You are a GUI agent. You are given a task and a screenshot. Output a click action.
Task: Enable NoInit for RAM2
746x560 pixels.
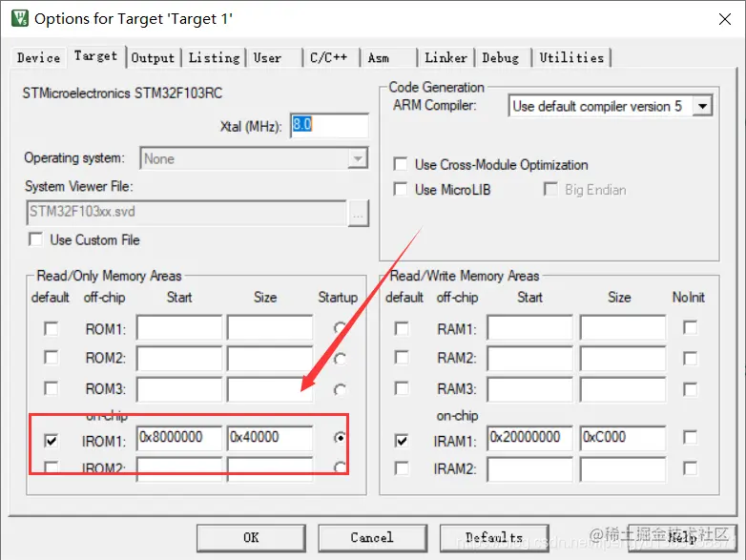pyautogui.click(x=690, y=359)
